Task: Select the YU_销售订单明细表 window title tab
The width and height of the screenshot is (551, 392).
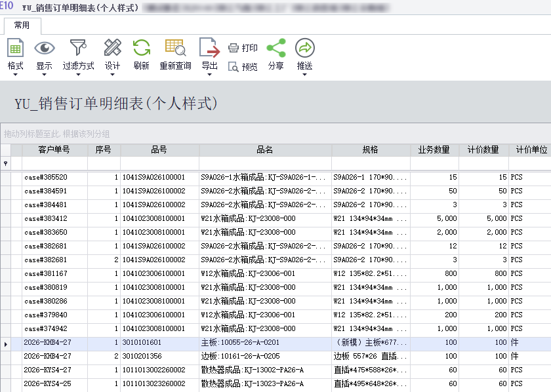Action: (80, 8)
